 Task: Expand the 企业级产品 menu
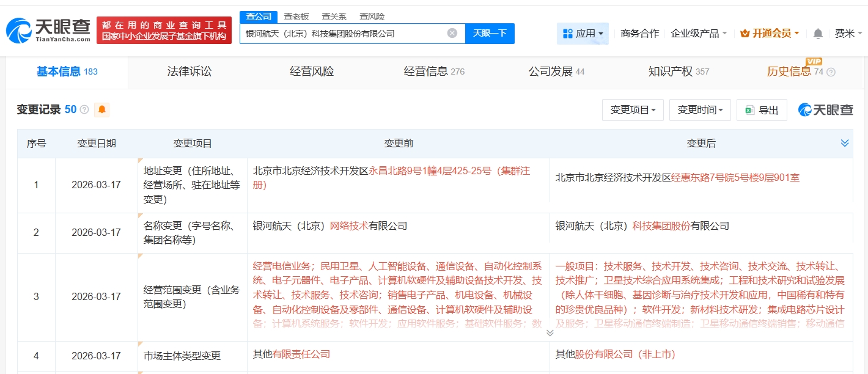tap(699, 33)
